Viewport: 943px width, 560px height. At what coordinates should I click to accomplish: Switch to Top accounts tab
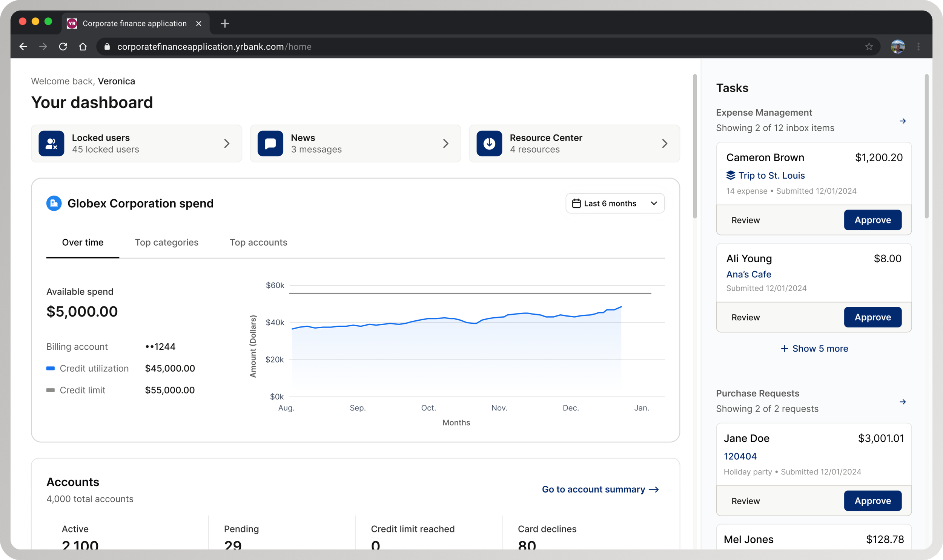click(x=258, y=242)
